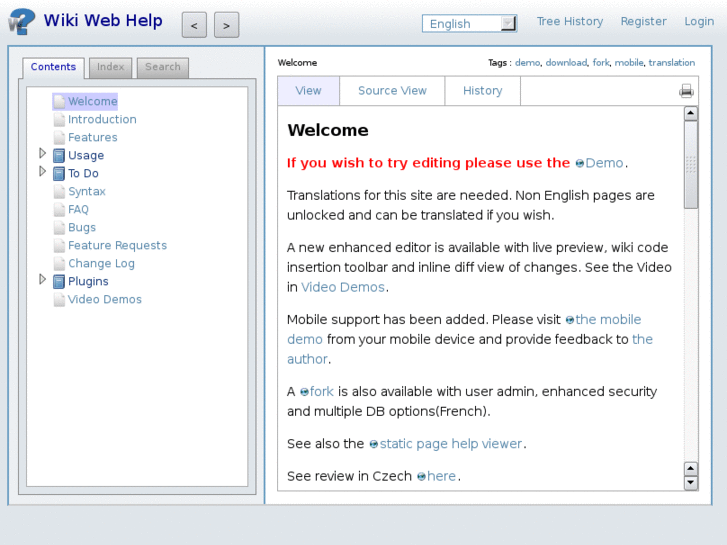
Task: Click the Welcome page icon in tree
Action: pyautogui.click(x=59, y=101)
